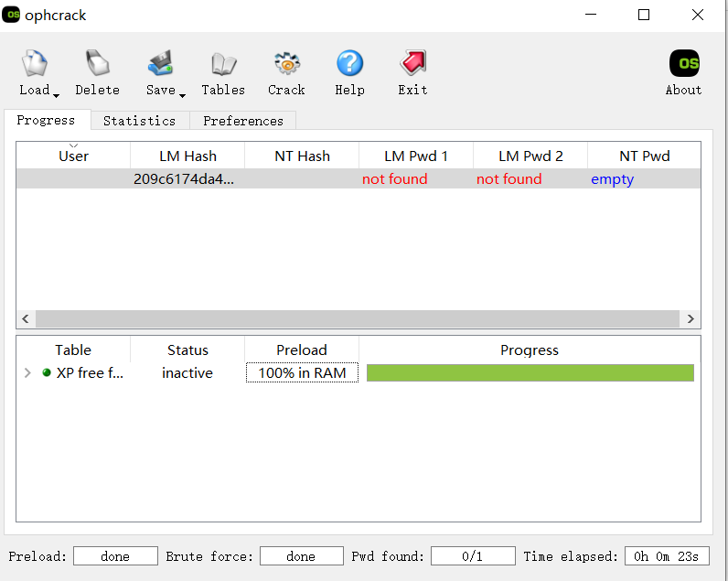Click the horizontal scrollbar thumb of hash list
Viewport: 728px width, 581px height.
point(358,318)
